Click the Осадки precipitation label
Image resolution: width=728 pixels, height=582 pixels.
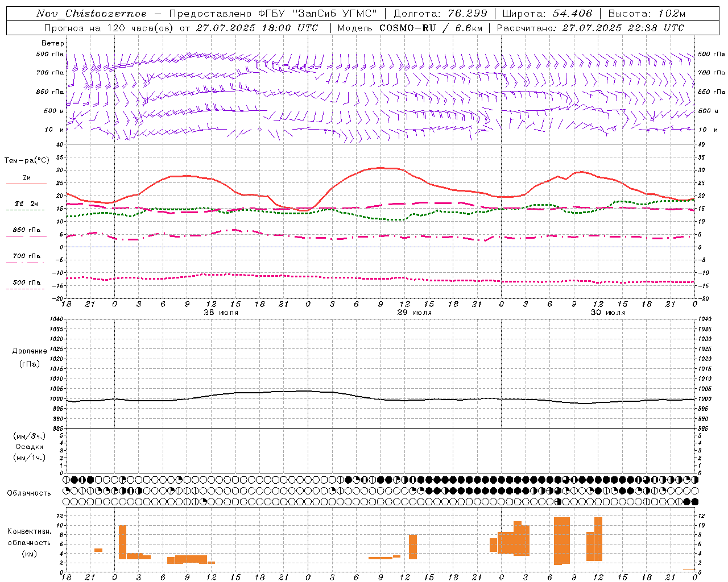click(x=30, y=447)
